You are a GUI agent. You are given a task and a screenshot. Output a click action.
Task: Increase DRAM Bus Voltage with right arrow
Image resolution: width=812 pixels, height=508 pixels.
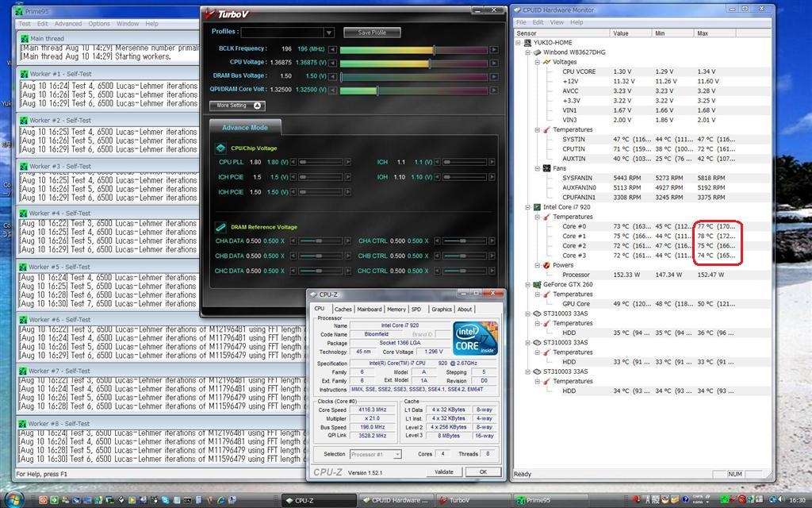coord(495,77)
